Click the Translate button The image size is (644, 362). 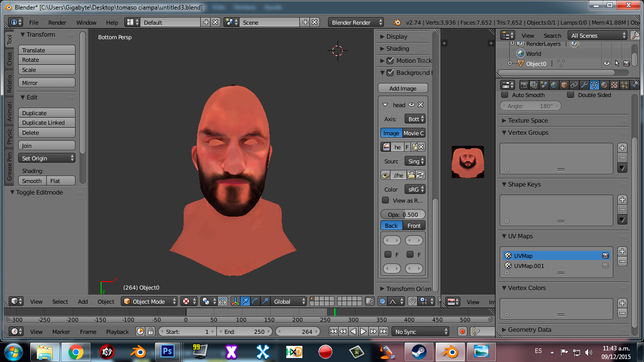tap(47, 50)
